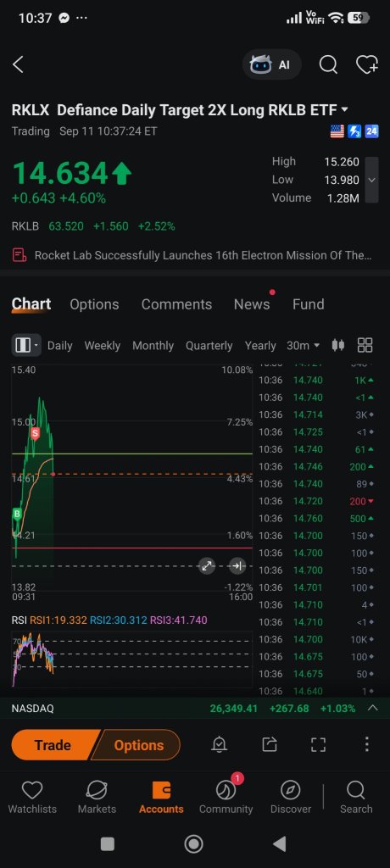Set a price alert bell icon
The image size is (390, 868).
coord(220,744)
